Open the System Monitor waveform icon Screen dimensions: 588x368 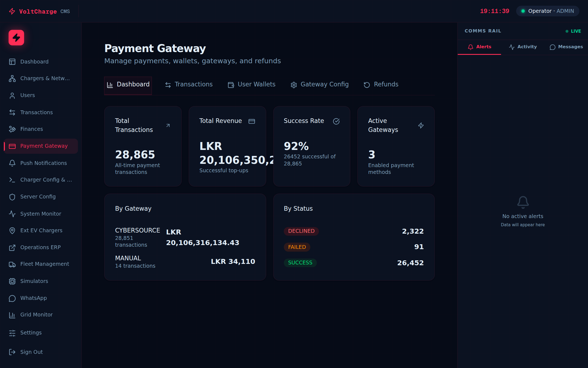12,214
